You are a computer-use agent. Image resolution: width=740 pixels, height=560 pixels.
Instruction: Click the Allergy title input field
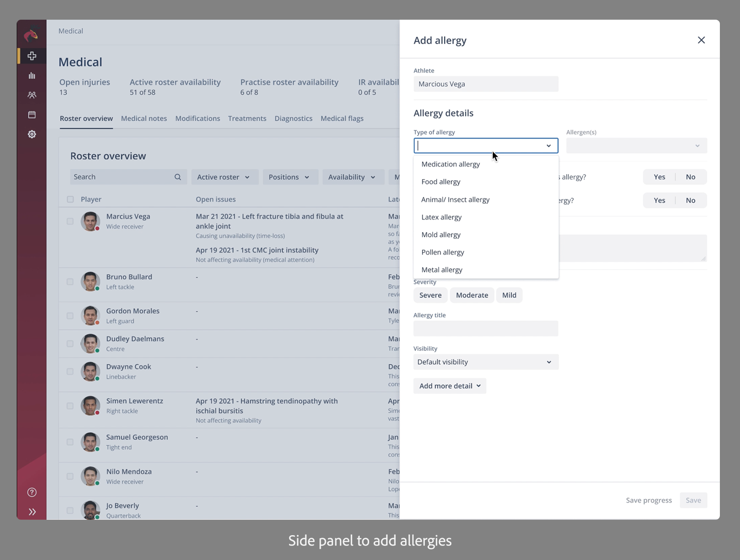[x=486, y=328]
